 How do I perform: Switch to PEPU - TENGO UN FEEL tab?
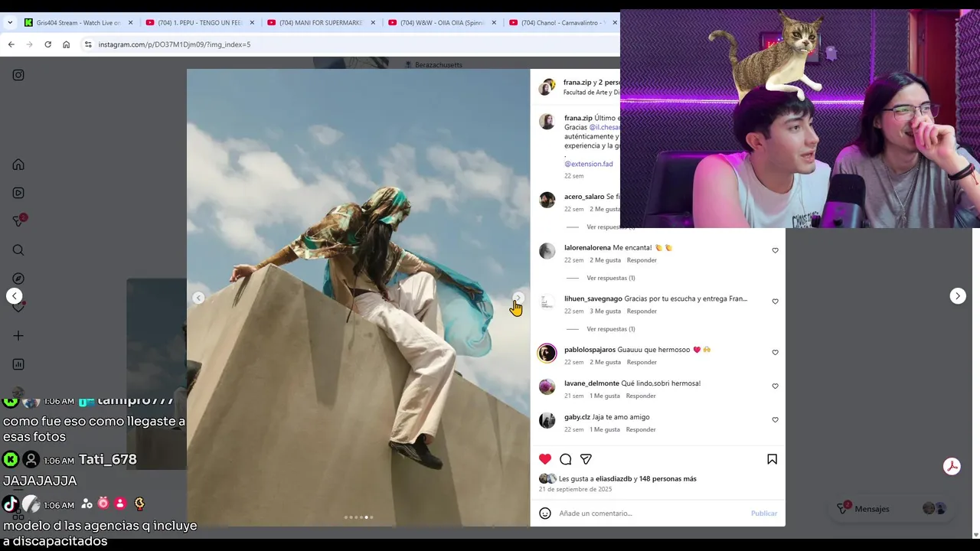pyautogui.click(x=199, y=23)
